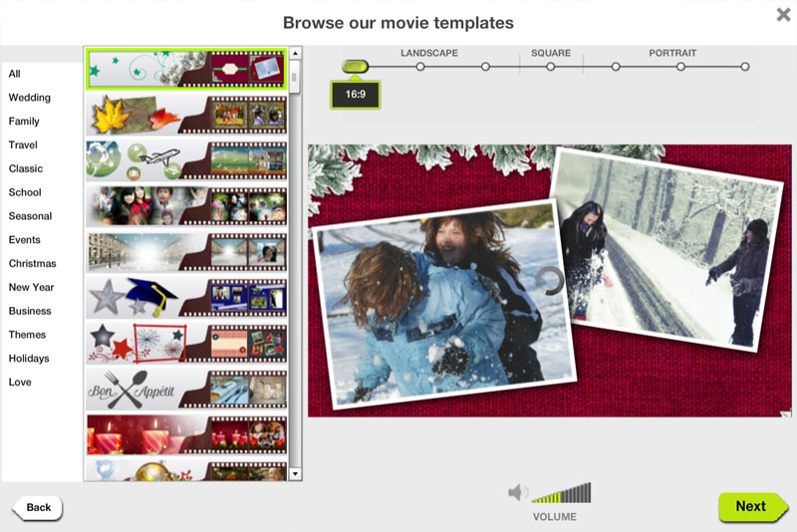Image resolution: width=797 pixels, height=532 pixels.
Task: Select the Christmas category
Action: (x=32, y=264)
